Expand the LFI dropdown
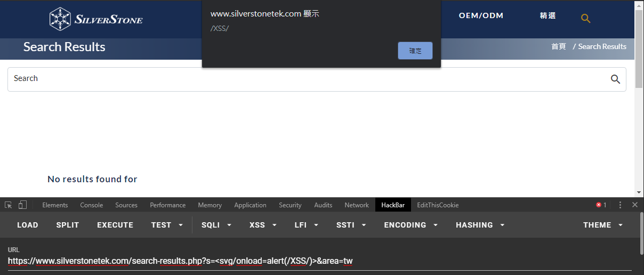 pyautogui.click(x=307, y=225)
